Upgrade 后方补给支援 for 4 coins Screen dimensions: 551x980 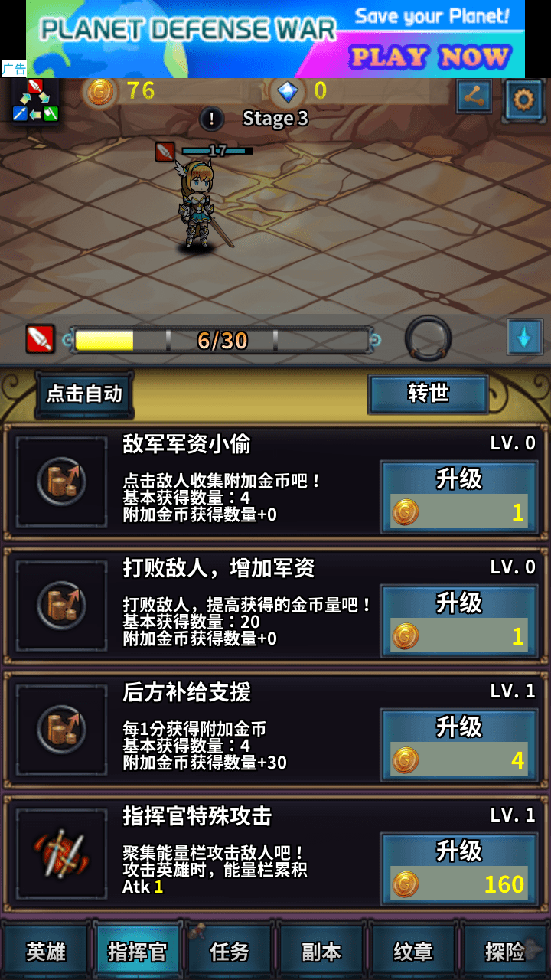pos(459,744)
